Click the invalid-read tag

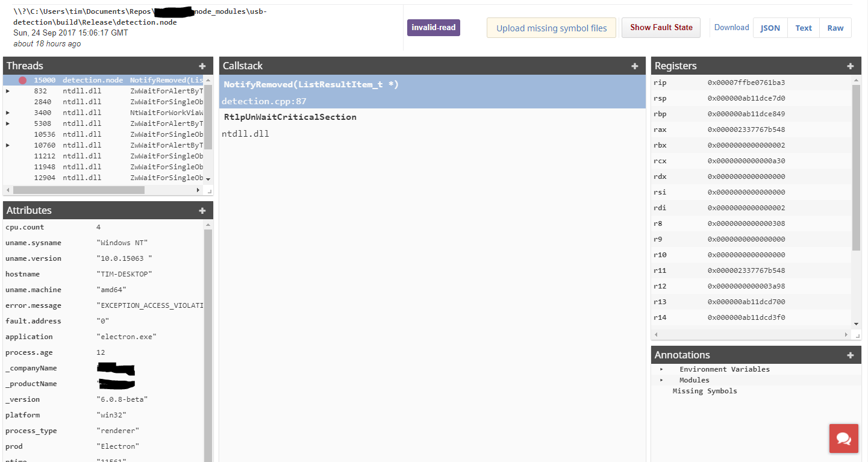coord(434,28)
